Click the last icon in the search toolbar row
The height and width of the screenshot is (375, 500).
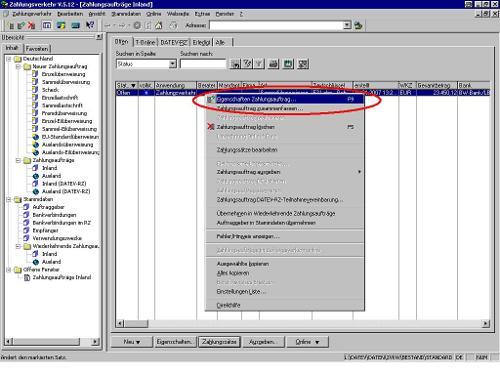[x=303, y=64]
